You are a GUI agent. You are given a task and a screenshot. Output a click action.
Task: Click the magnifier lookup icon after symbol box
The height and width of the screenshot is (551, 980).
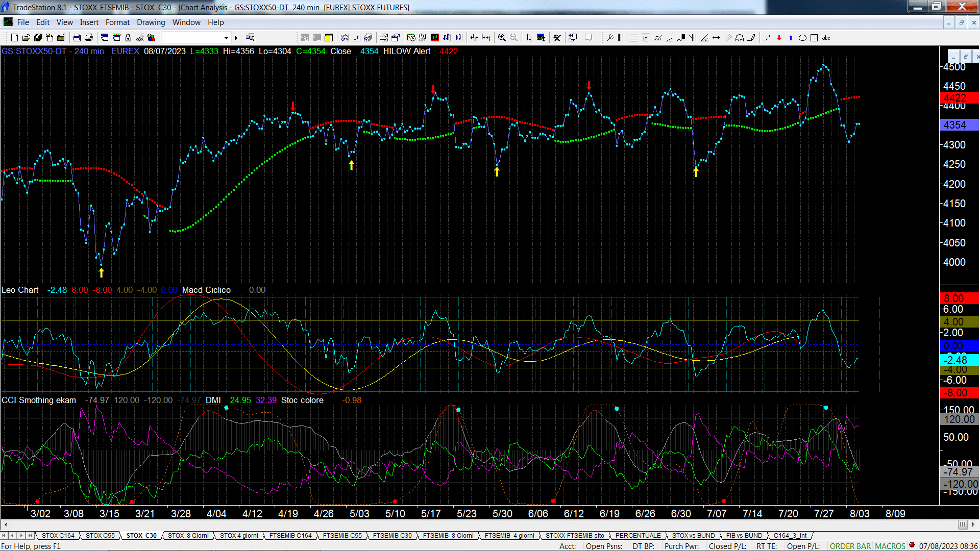[250, 38]
